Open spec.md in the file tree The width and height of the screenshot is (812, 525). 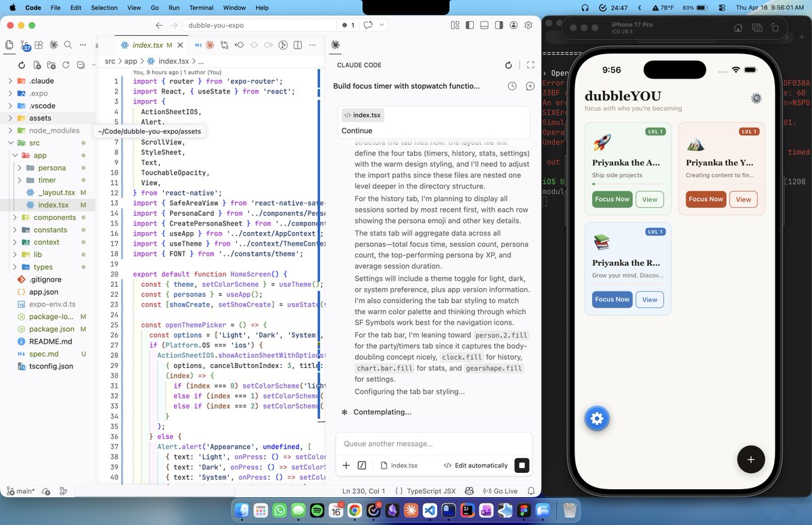pos(47,354)
